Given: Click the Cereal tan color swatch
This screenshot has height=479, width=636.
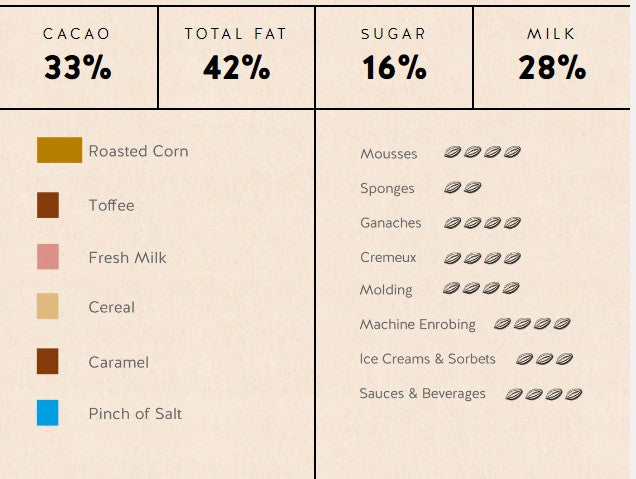Looking at the screenshot, I should (x=47, y=306).
